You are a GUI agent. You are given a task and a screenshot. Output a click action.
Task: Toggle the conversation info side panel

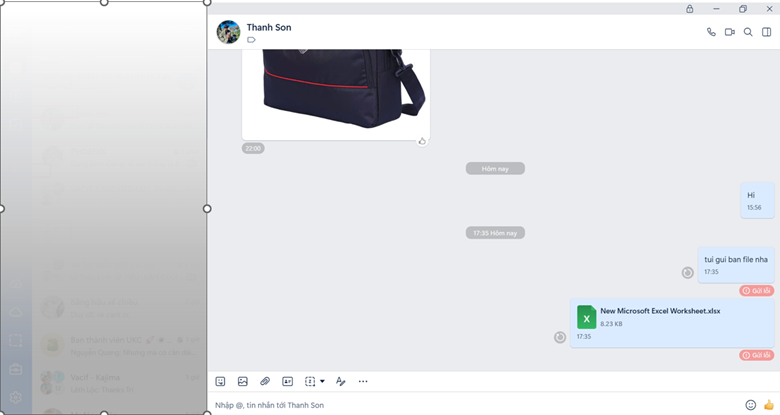pyautogui.click(x=767, y=32)
